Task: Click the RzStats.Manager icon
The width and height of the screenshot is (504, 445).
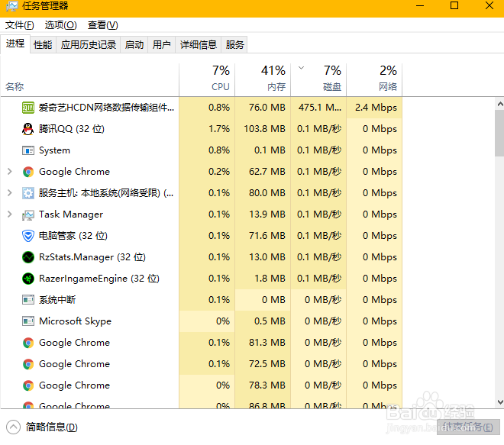Action: 28,257
